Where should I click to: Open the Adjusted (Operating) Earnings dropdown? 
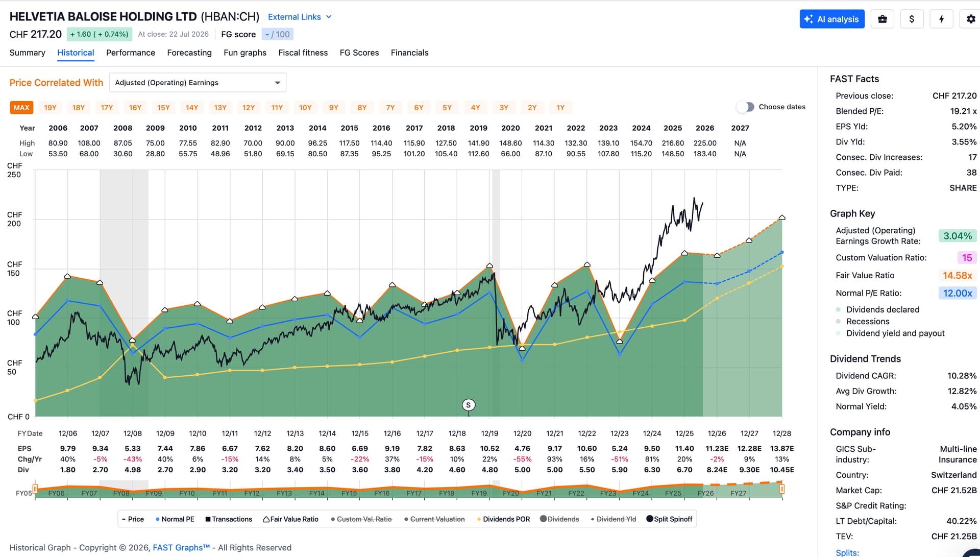198,83
